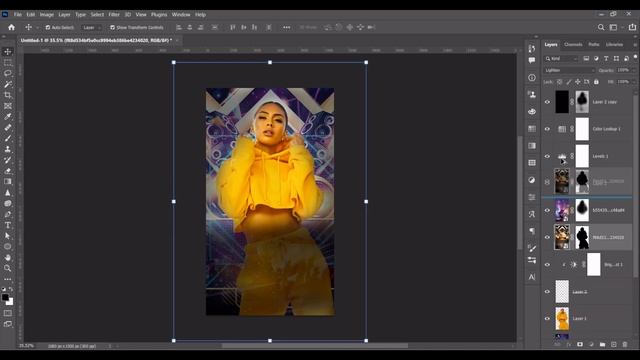Viewport: 640px width, 360px height.
Task: Click the Share icon at top right
Action: pyautogui.click(x=632, y=27)
